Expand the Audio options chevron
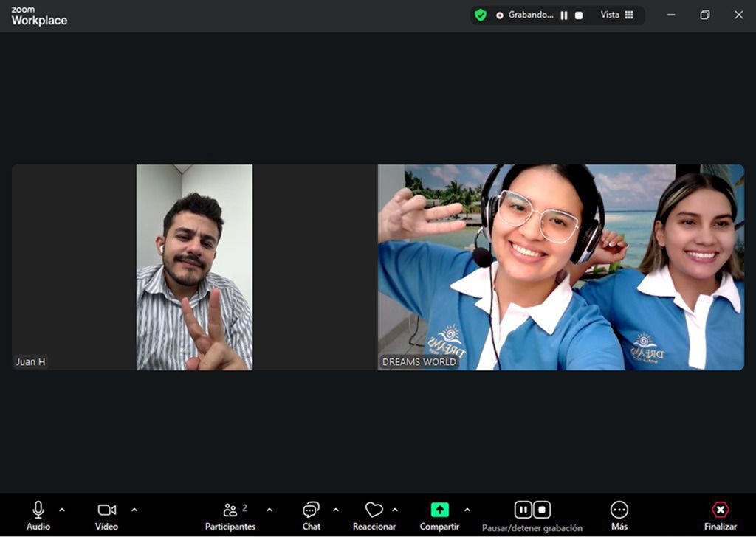The height and width of the screenshot is (537, 756). [x=62, y=510]
